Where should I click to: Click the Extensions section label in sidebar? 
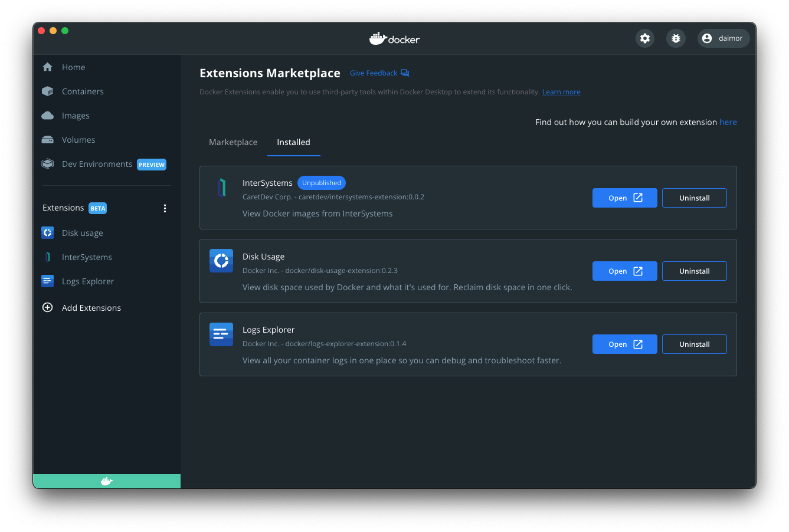tap(63, 208)
